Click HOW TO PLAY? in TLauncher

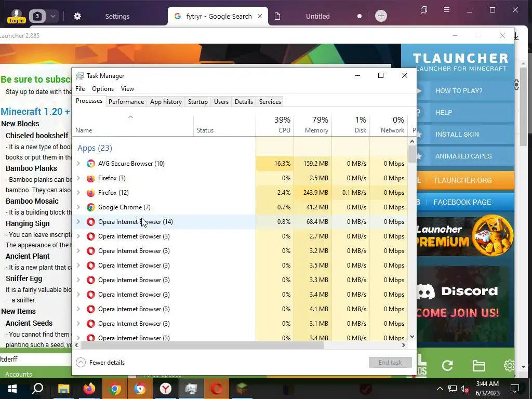coord(465,90)
